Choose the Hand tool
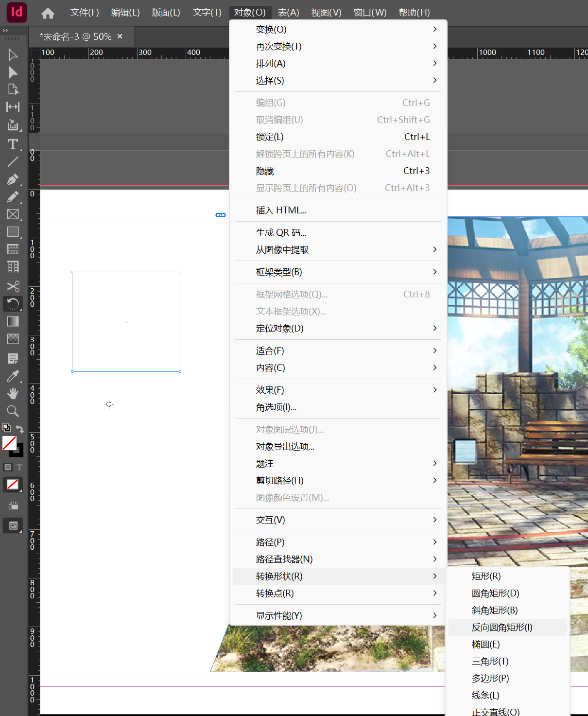588x716 pixels. pos(13,394)
